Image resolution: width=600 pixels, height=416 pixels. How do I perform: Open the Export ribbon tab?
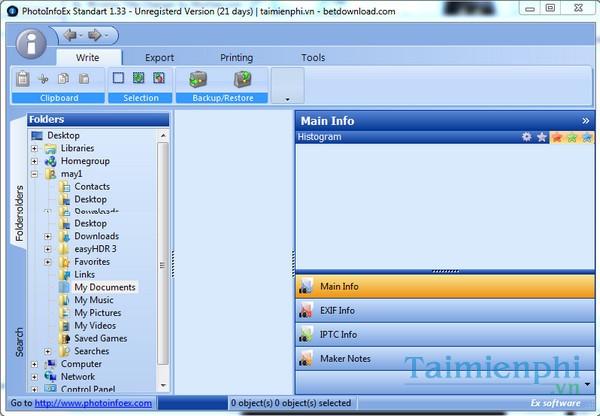click(x=159, y=58)
